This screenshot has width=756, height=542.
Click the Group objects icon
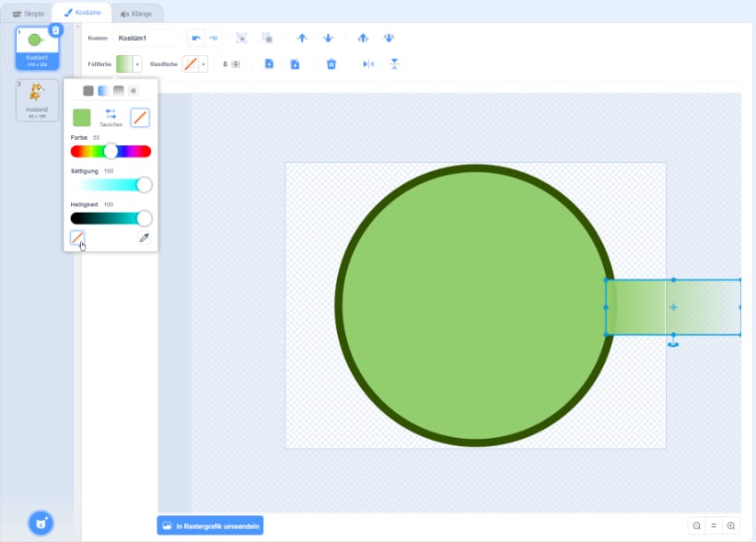point(241,38)
